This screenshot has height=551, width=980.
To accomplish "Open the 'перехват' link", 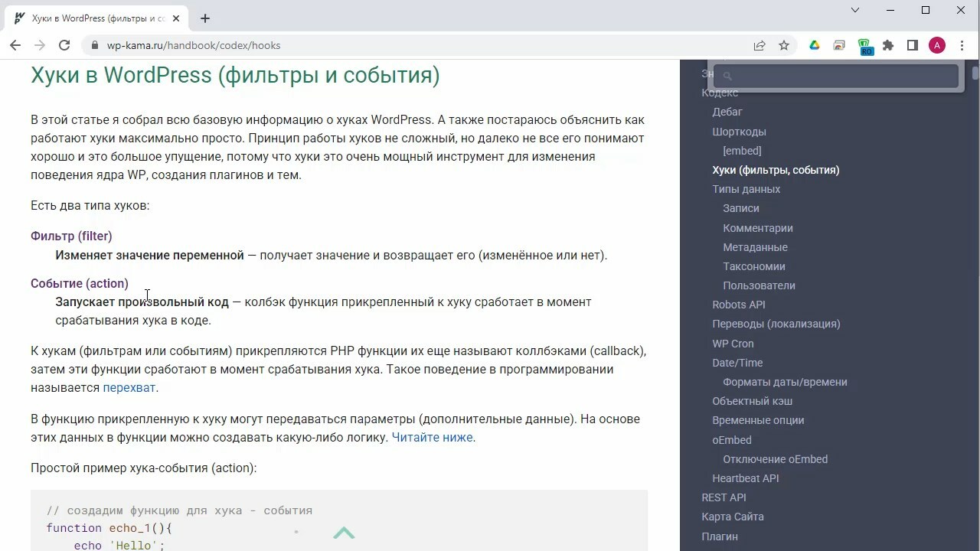I will click(129, 387).
